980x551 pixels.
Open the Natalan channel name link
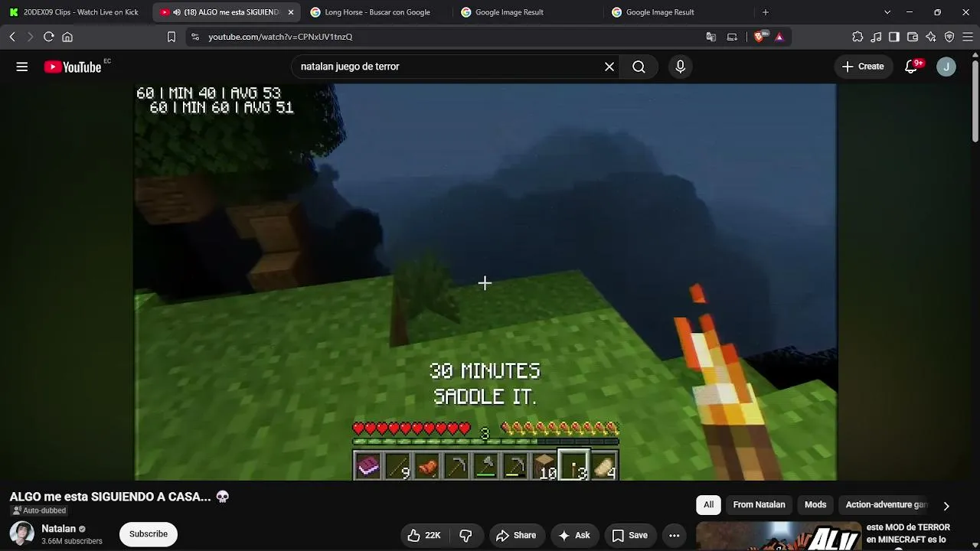58,529
